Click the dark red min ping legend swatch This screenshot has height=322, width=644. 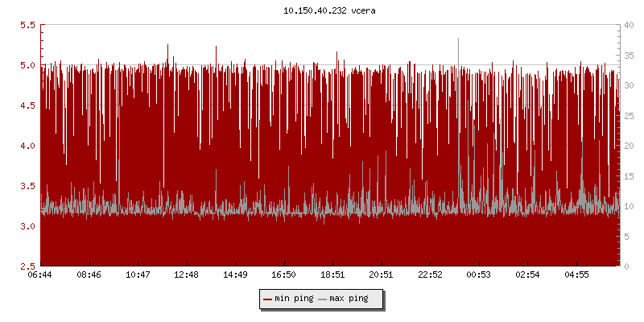tap(267, 299)
